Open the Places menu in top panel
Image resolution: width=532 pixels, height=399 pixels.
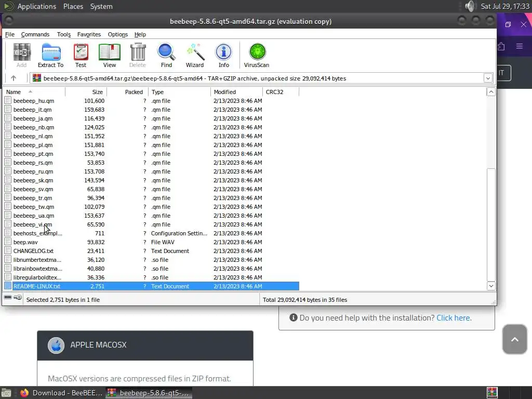pos(73,6)
